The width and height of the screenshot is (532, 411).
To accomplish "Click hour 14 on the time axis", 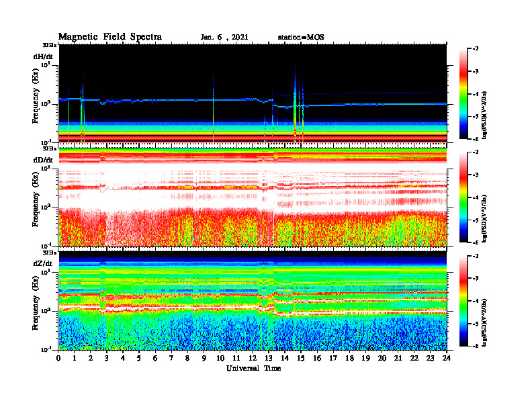I will [285, 359].
